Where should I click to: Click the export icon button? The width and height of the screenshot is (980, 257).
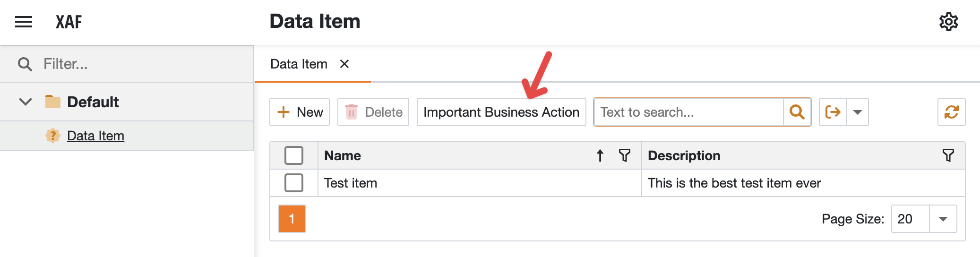[833, 112]
